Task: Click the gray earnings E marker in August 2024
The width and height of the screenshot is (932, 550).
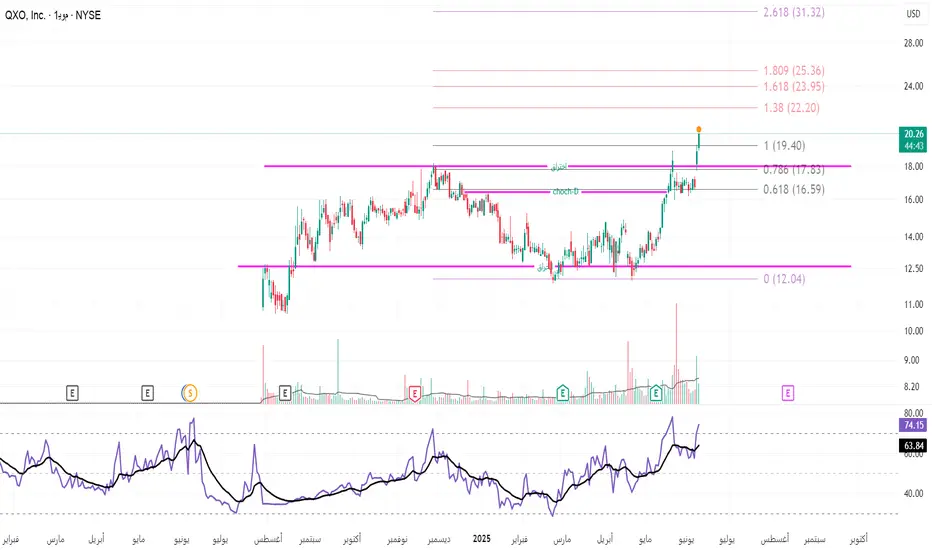Action: (x=285, y=393)
